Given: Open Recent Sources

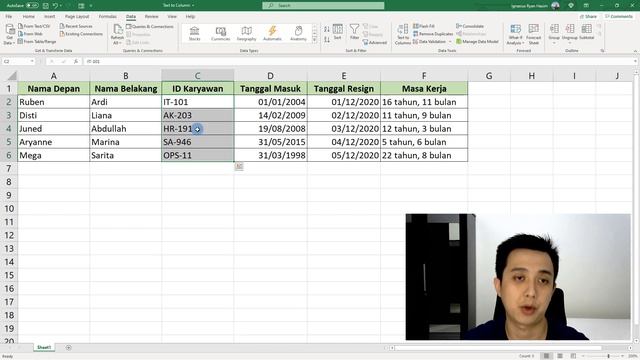Looking at the screenshot, I should pos(76,26).
